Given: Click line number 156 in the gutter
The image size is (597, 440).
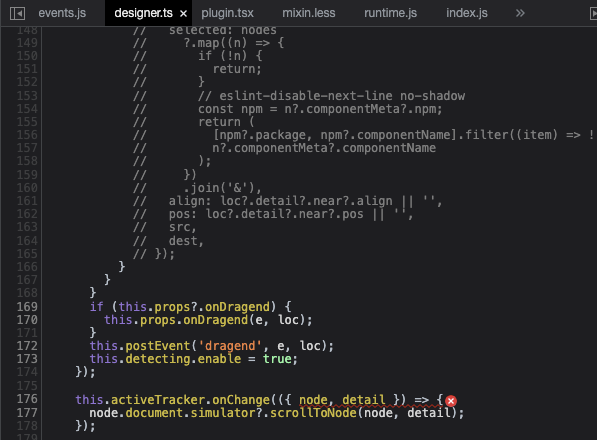Looking at the screenshot, I should (27, 135).
